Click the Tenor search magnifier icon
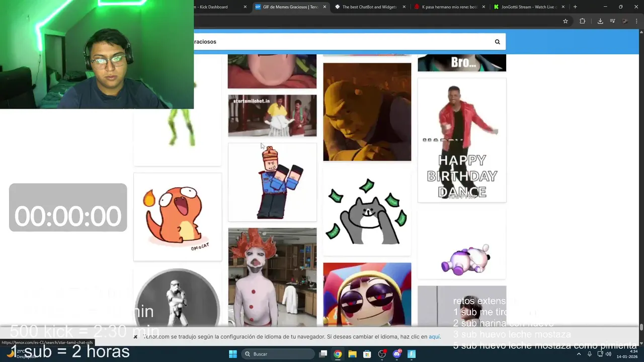 click(497, 42)
